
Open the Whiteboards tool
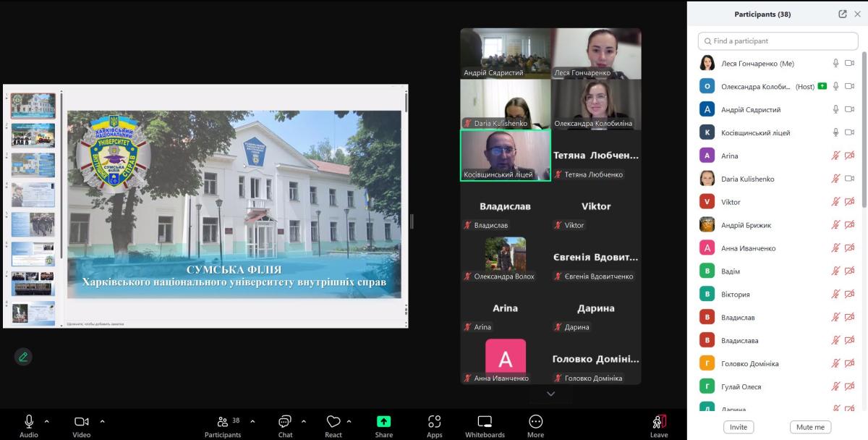click(x=485, y=422)
